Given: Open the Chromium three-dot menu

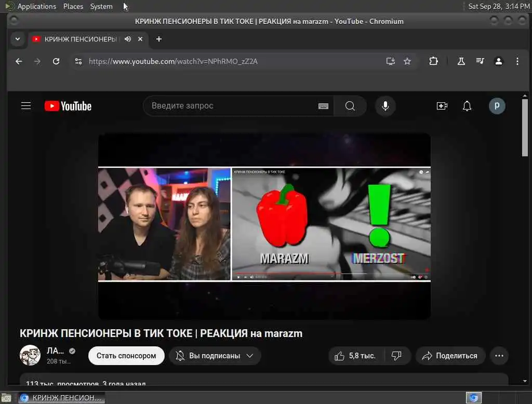Looking at the screenshot, I should (x=517, y=61).
